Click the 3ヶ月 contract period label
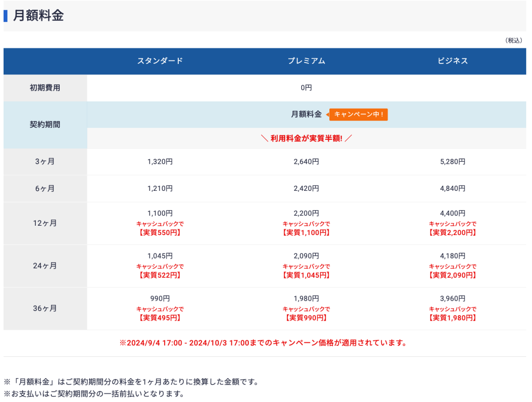Image resolution: width=532 pixels, height=402 pixels. [45, 161]
